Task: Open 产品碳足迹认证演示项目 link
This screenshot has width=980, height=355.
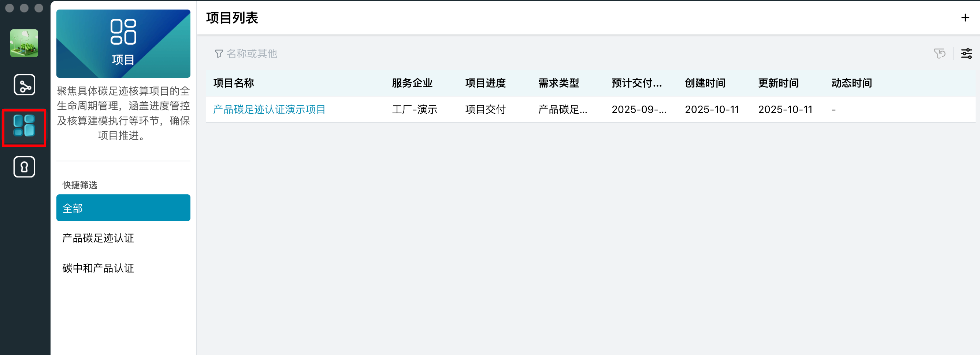Action: pos(269,110)
